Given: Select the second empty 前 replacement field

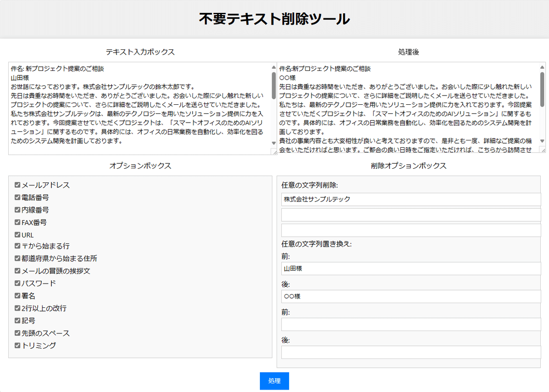Looking at the screenshot, I should (x=411, y=324).
